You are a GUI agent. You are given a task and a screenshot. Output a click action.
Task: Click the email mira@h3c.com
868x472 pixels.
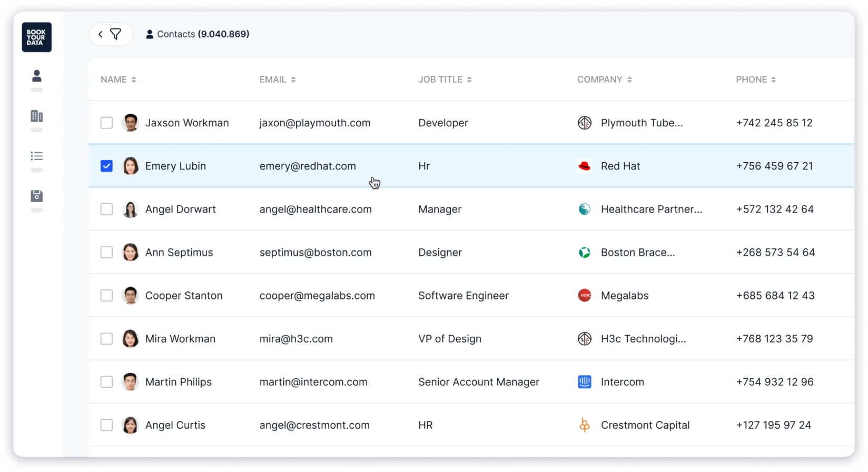point(296,338)
